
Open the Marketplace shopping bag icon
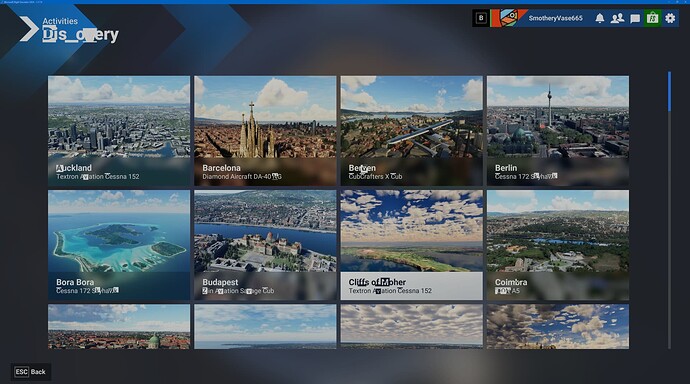(652, 18)
